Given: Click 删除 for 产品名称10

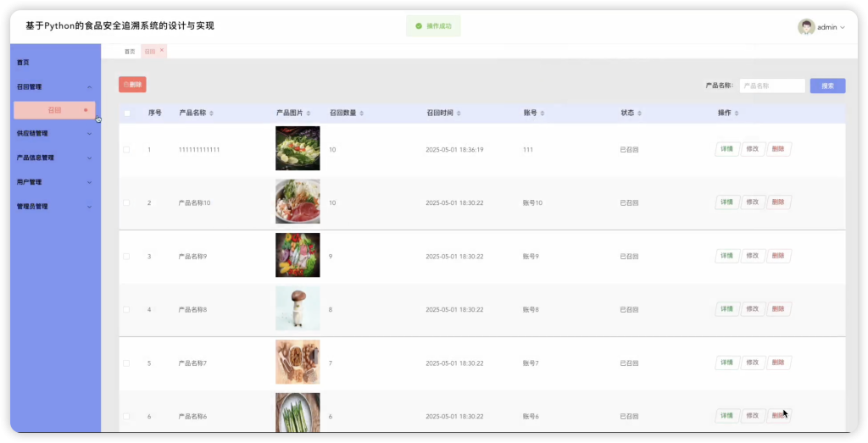Looking at the screenshot, I should (x=779, y=202).
